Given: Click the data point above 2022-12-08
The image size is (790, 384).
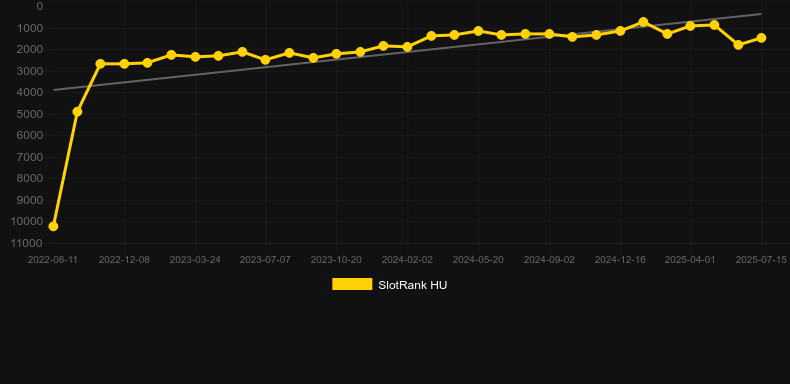Looking at the screenshot, I should 124,64.
